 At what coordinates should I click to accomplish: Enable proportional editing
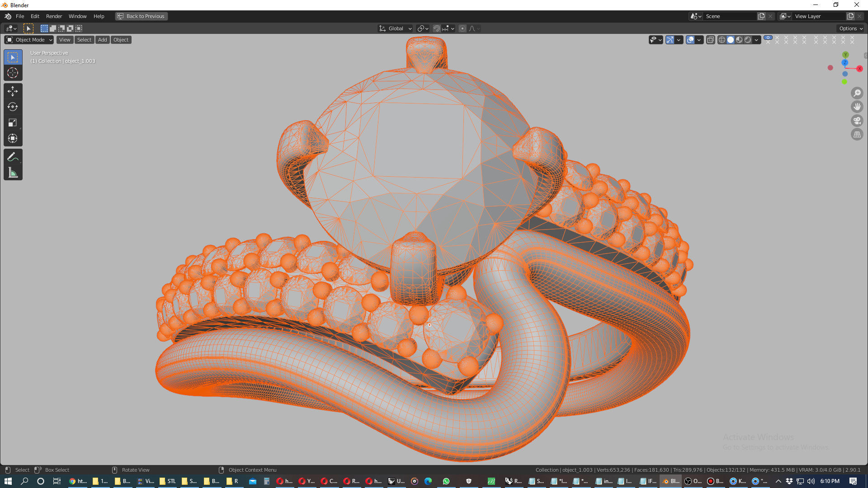coord(462,28)
